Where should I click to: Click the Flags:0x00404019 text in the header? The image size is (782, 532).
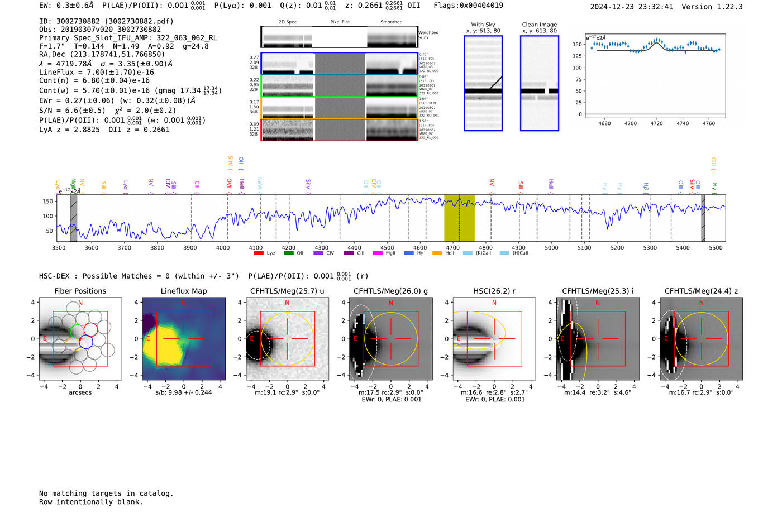coord(468,6)
